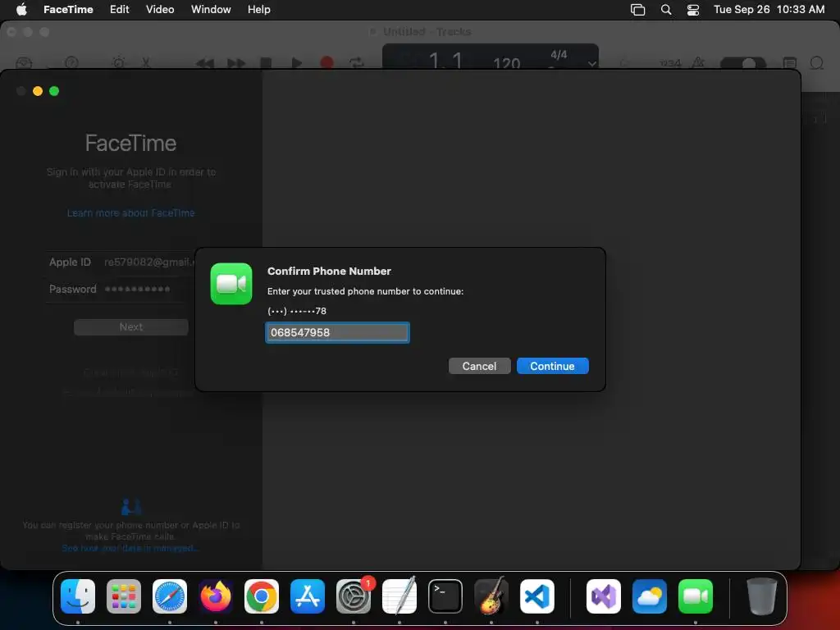Open System Settings from the Dock
This screenshot has height=630, width=840.
(354, 596)
